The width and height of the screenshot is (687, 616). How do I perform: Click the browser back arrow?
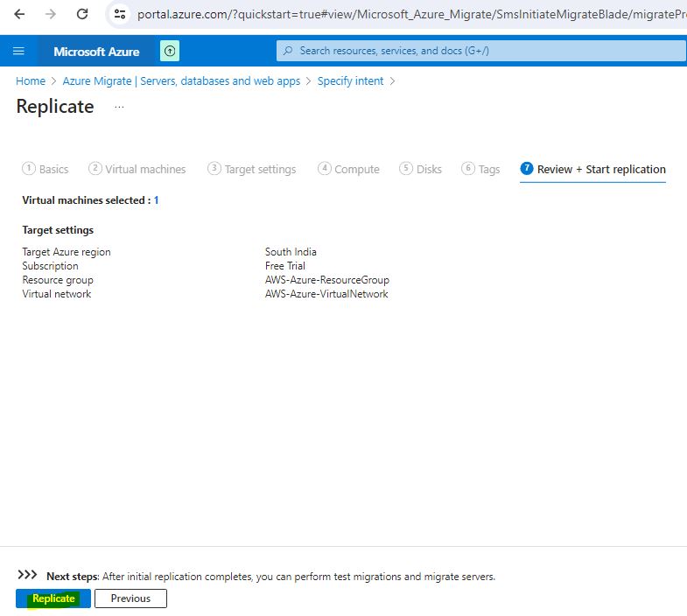point(19,14)
